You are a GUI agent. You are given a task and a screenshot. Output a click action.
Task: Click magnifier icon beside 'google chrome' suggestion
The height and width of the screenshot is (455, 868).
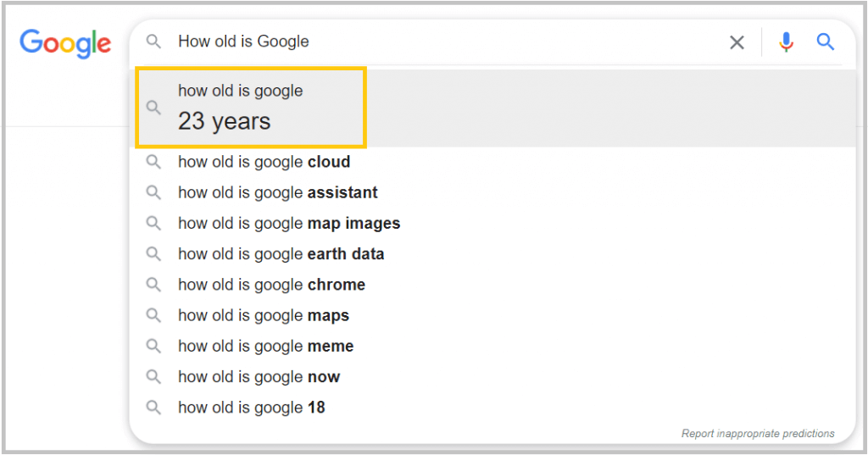coord(153,285)
